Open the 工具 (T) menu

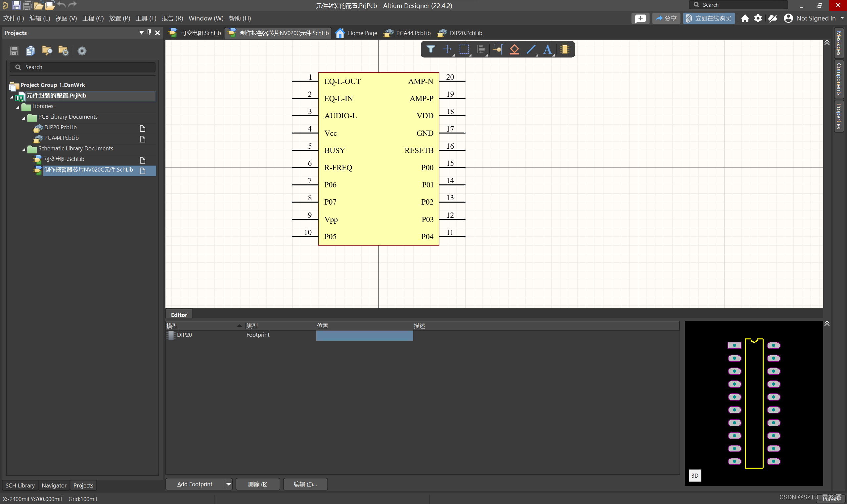pyautogui.click(x=146, y=18)
